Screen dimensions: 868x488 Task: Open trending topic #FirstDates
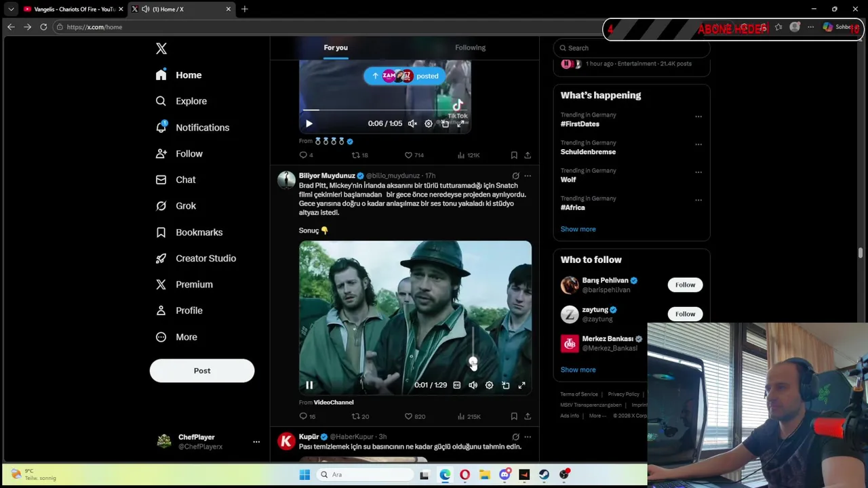click(580, 124)
